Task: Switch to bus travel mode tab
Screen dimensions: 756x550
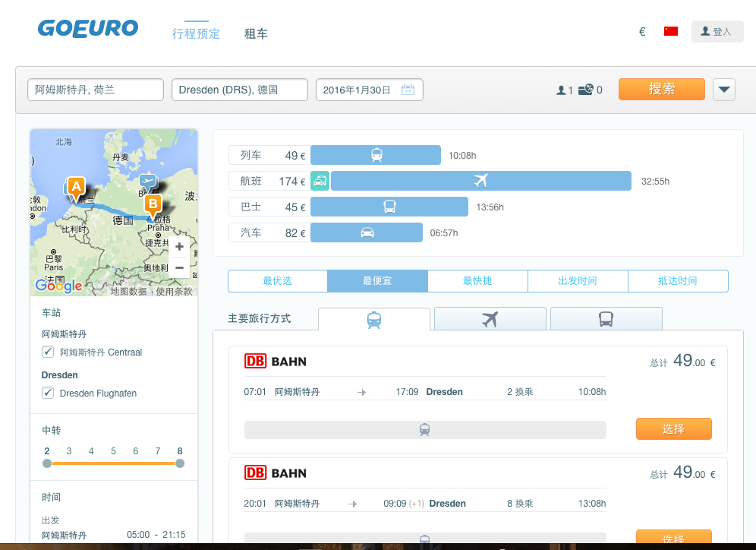Action: (606, 319)
